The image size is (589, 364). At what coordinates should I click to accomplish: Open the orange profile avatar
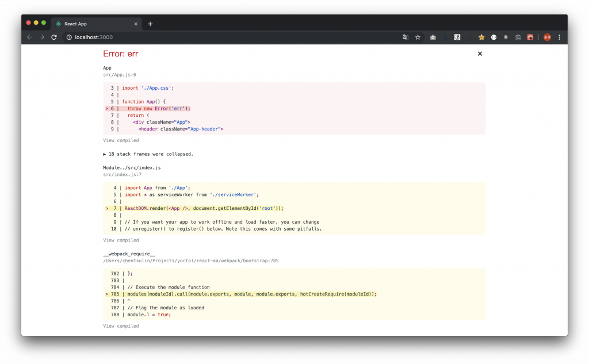[x=548, y=37]
